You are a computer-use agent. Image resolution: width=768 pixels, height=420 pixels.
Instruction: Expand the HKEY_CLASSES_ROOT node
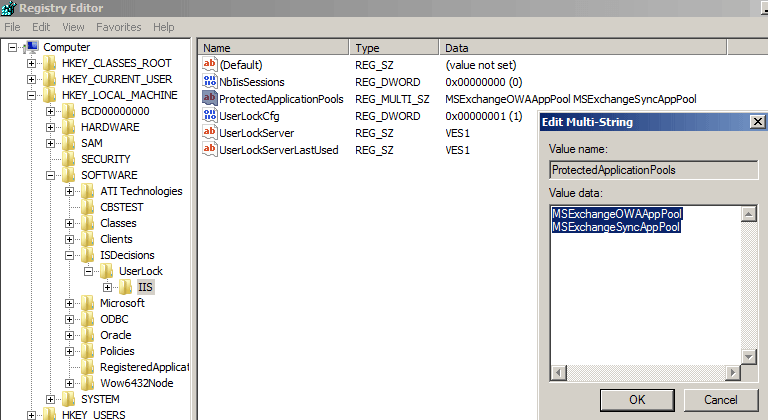[31, 63]
